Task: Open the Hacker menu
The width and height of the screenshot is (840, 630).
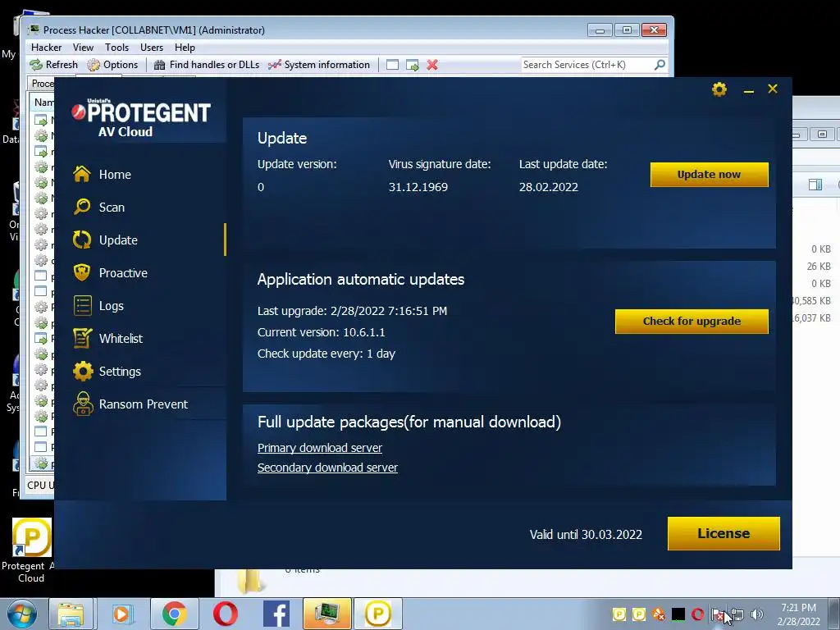Action: coord(46,47)
